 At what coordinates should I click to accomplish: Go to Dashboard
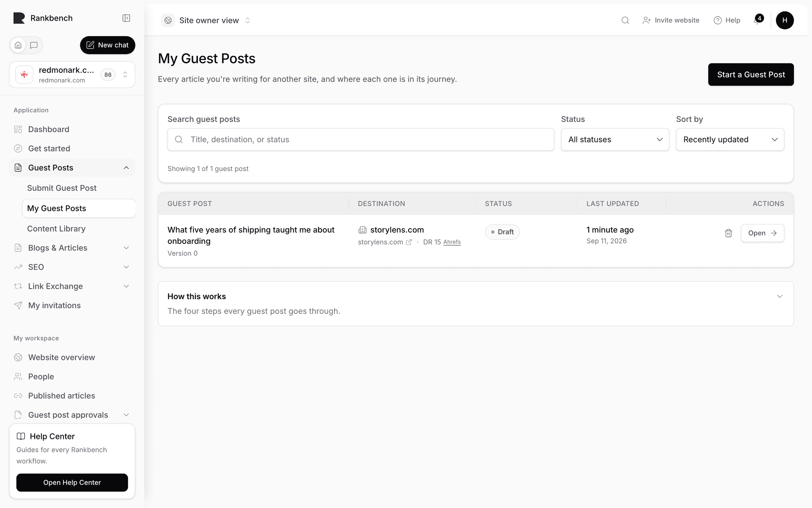pyautogui.click(x=72, y=129)
